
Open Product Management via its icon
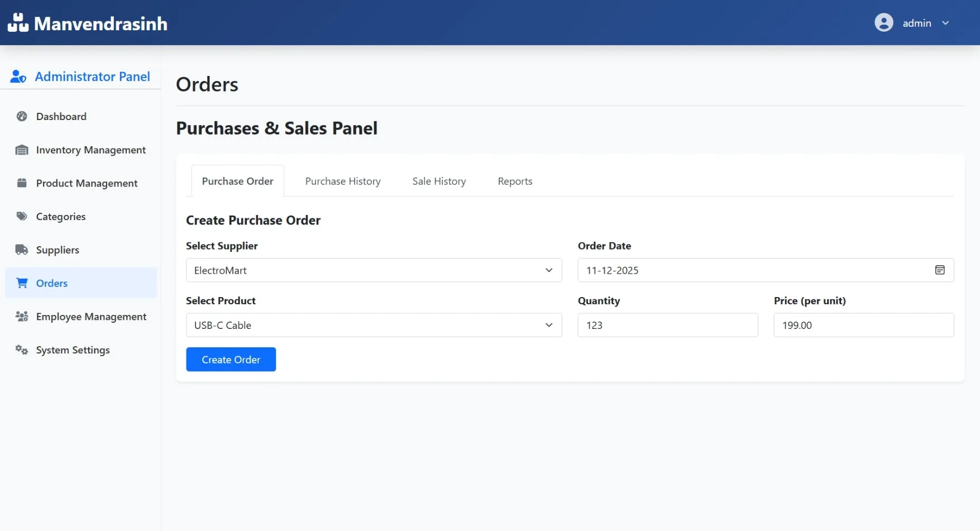[x=22, y=183]
